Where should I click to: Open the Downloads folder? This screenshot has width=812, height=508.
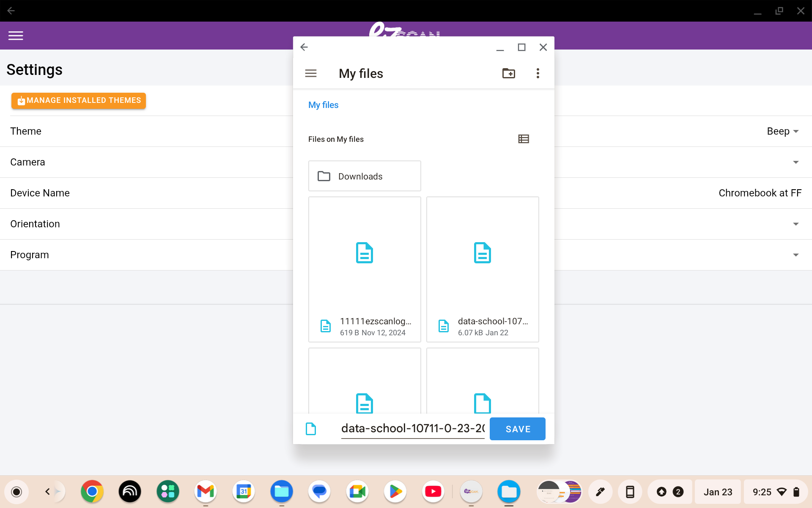coord(365,176)
